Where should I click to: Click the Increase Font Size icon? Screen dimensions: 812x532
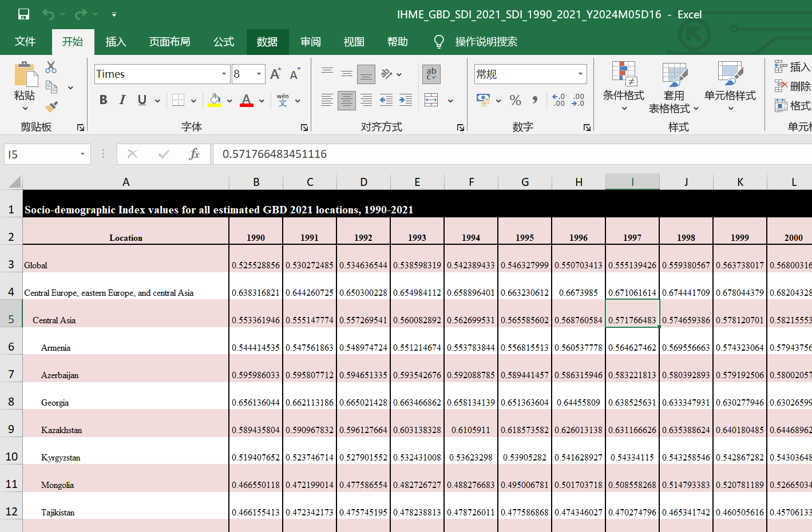[275, 74]
